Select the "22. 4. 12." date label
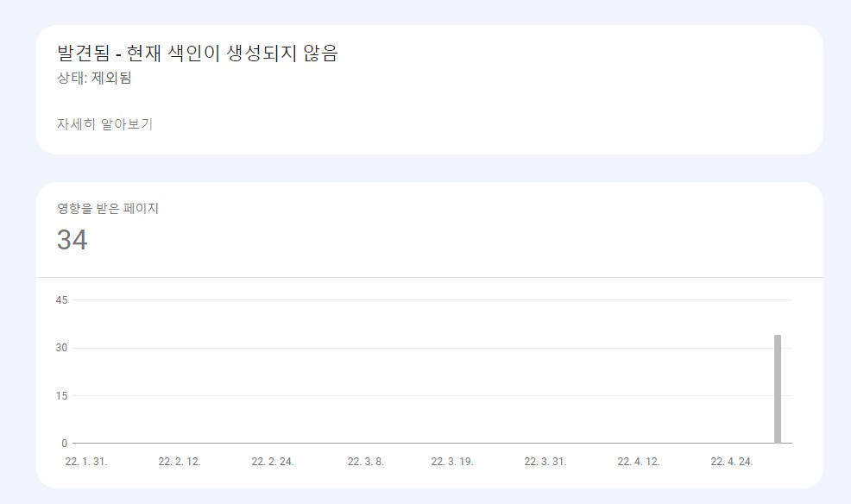851x504 pixels. (640, 463)
